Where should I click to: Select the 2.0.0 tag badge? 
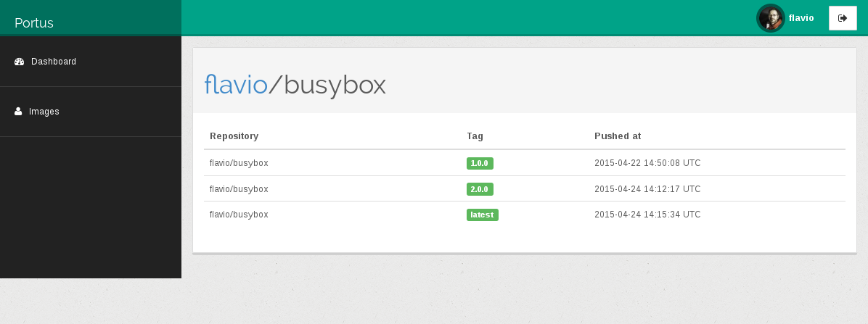(480, 189)
